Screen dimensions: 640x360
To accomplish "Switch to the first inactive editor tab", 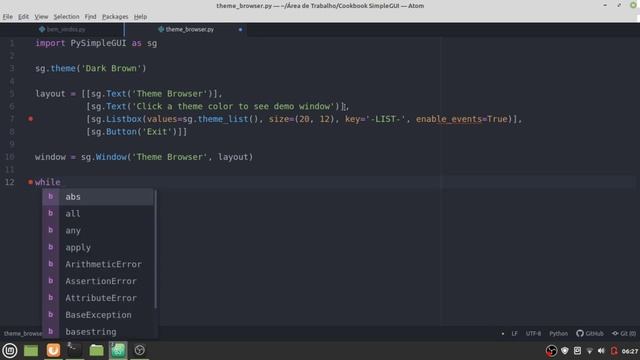I will [62, 29].
